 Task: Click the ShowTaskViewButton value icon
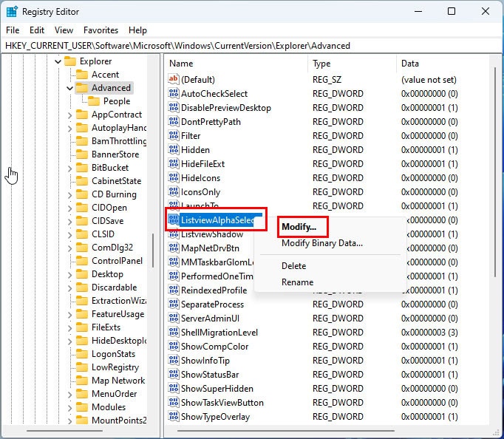(174, 402)
